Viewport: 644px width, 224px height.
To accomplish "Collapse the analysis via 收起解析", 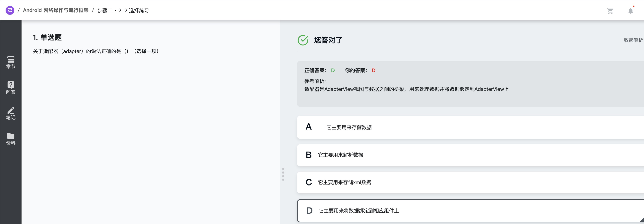I will tap(633, 40).
